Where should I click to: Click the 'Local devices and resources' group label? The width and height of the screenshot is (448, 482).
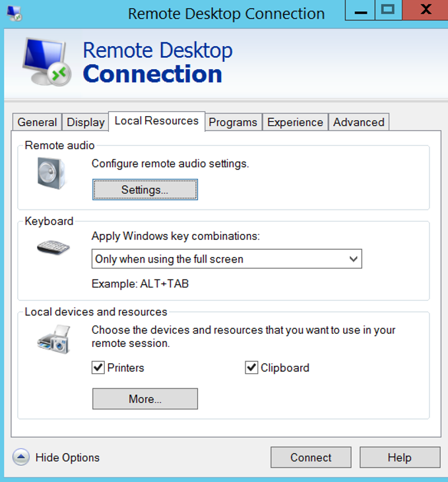96,312
